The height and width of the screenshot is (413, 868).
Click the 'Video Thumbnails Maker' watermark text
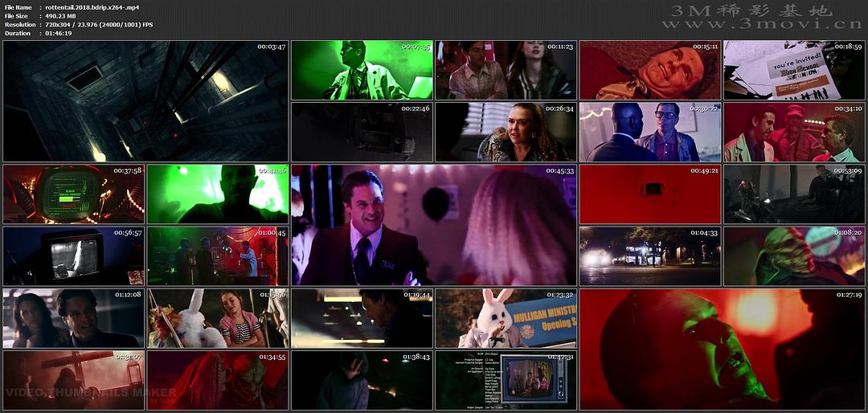click(x=91, y=393)
